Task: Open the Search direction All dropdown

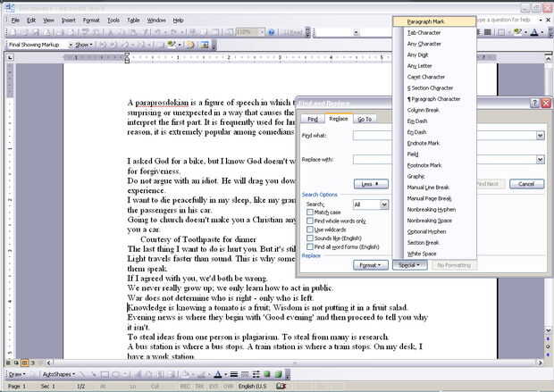Action: (384, 204)
